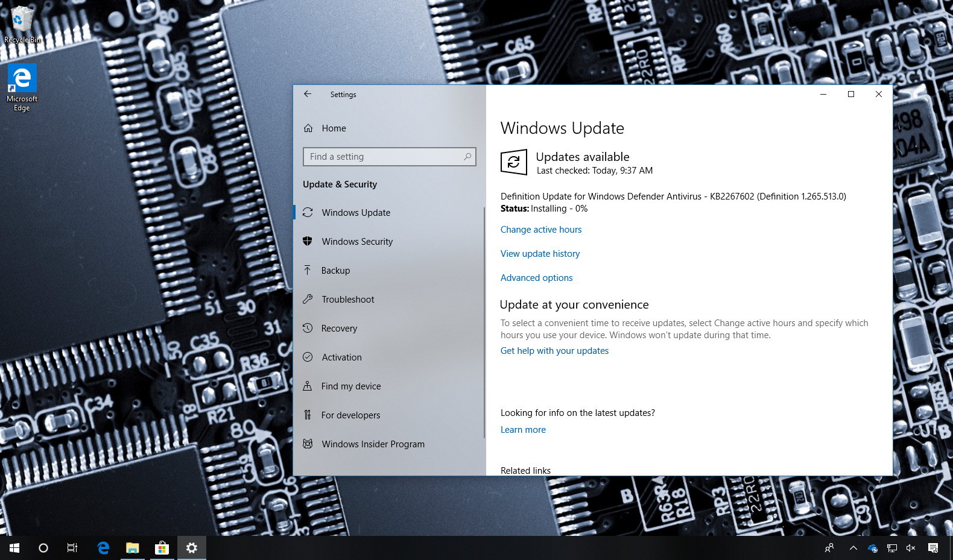This screenshot has width=953, height=560.
Task: Click the Windows Insider Program cat icon
Action: [308, 444]
